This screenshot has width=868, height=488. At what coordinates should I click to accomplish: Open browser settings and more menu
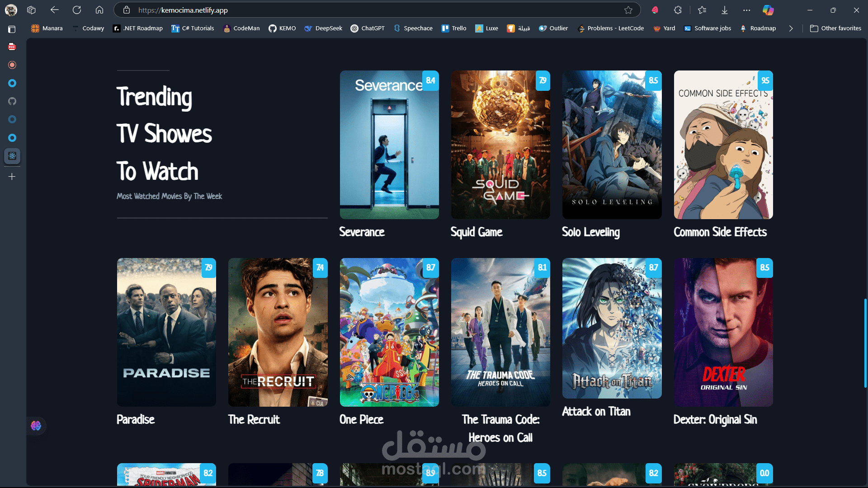click(x=747, y=10)
